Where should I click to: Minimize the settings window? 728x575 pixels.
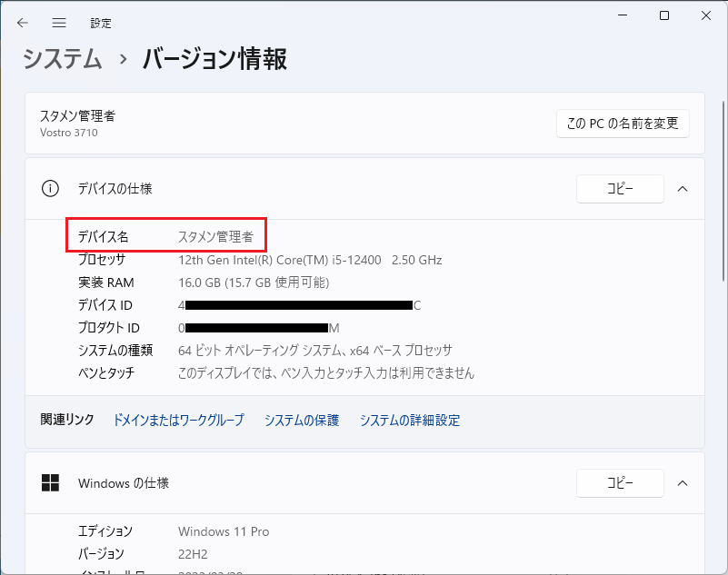pyautogui.click(x=623, y=15)
